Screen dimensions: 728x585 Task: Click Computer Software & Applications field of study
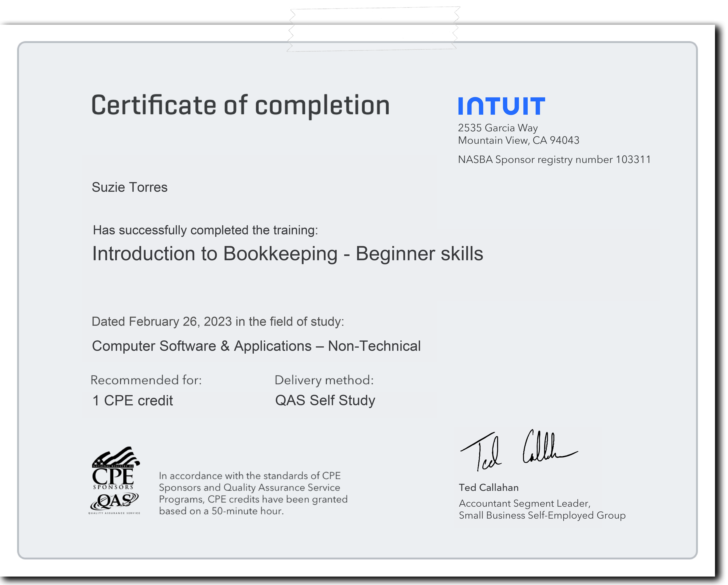256,346
